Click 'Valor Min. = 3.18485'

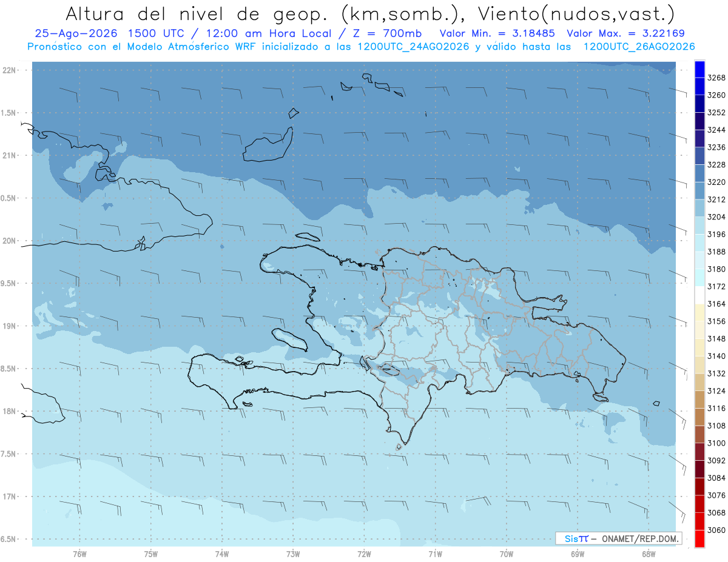[x=499, y=33]
